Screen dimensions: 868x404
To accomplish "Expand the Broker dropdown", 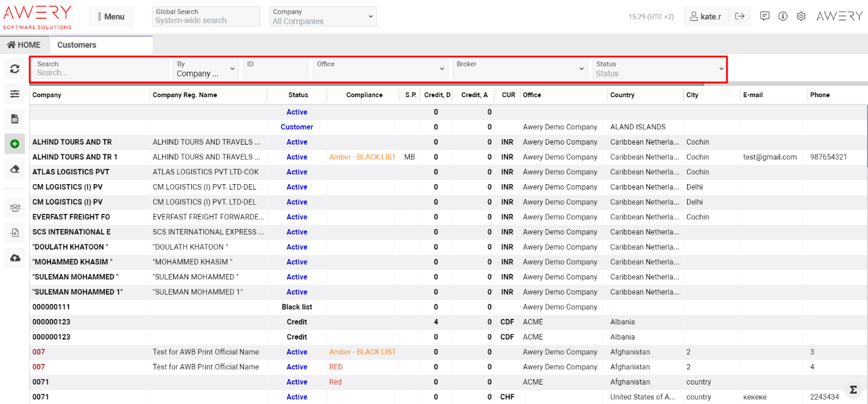I will point(520,69).
